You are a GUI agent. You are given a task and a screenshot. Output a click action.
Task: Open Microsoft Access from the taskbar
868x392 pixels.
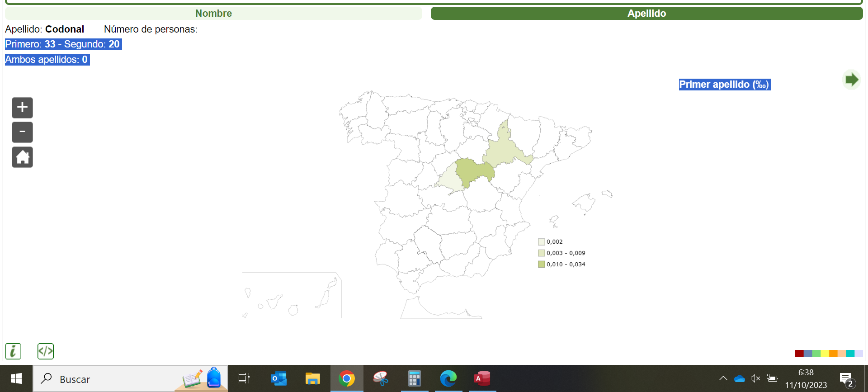482,378
